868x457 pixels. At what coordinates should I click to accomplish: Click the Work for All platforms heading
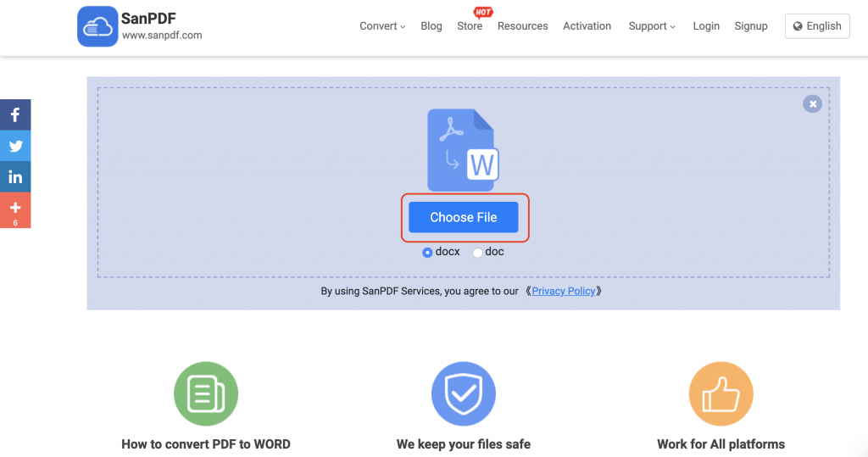coord(721,444)
